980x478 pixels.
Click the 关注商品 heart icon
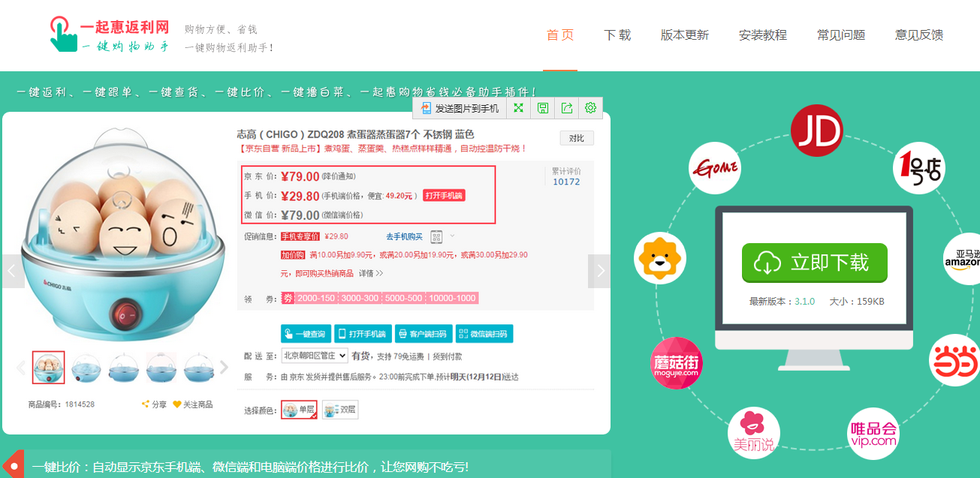click(x=192, y=404)
